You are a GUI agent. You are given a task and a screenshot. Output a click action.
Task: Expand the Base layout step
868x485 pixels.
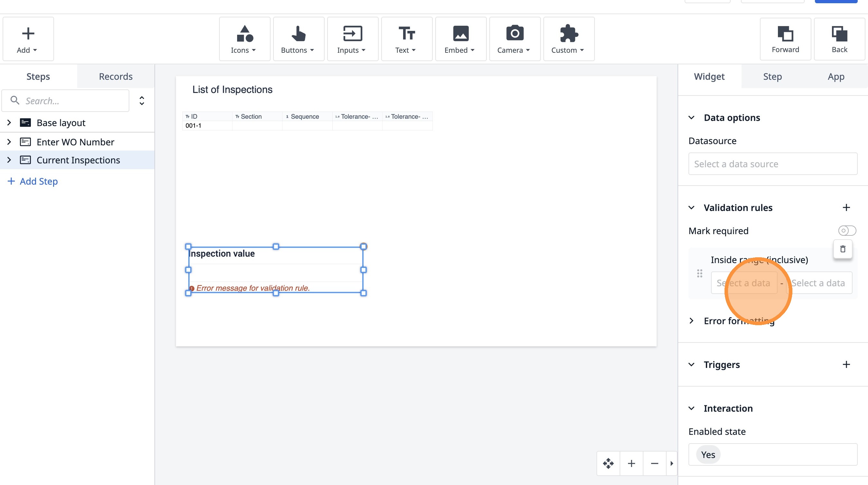[9, 123]
